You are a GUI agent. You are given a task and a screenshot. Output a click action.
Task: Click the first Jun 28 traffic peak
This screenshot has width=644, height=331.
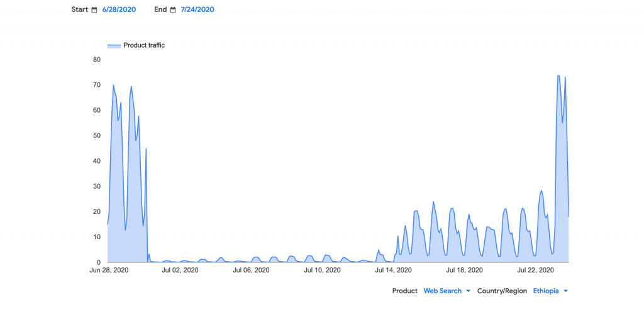(113, 86)
